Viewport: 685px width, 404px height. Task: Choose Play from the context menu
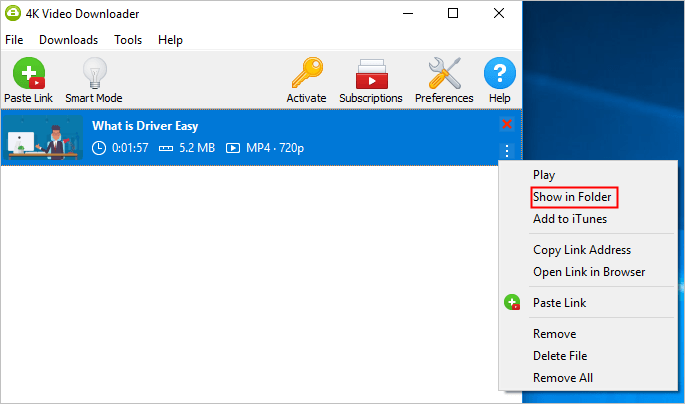[544, 175]
